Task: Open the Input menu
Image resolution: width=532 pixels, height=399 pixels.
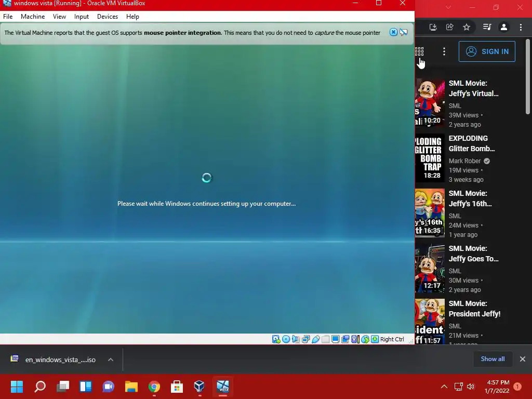Action: [x=82, y=17]
